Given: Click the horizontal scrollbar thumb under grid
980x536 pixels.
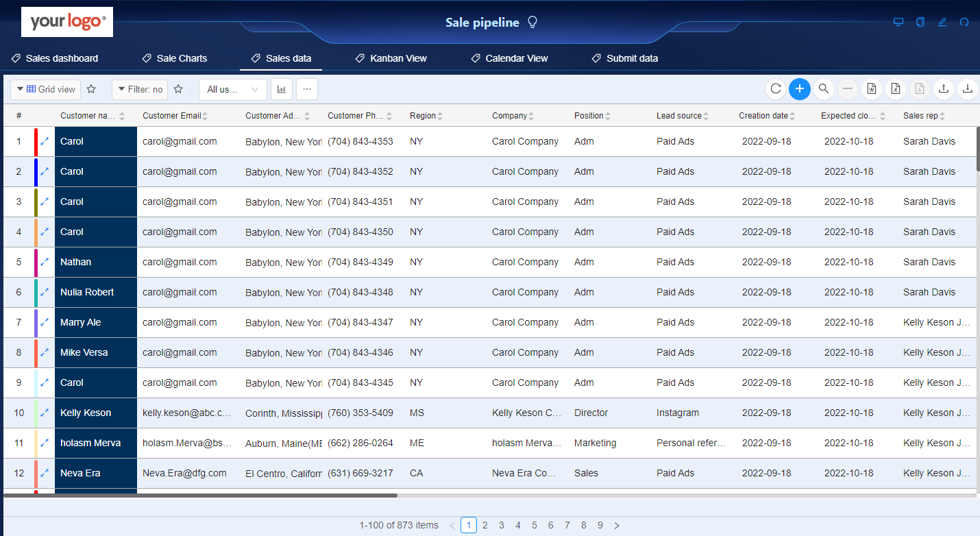Looking at the screenshot, I should pyautogui.click(x=200, y=495).
